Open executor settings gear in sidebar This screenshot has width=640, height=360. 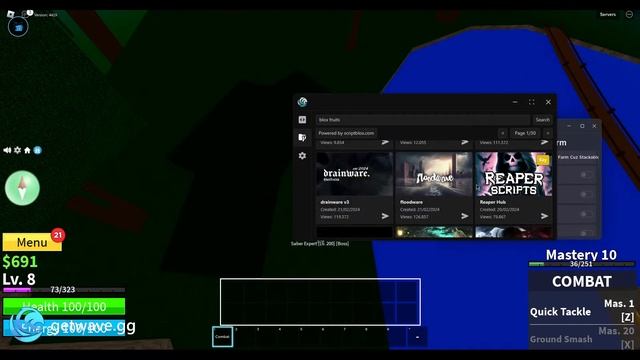302,156
